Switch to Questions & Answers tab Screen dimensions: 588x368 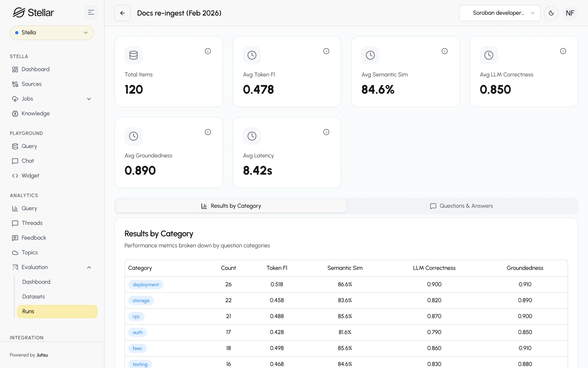pyautogui.click(x=462, y=206)
